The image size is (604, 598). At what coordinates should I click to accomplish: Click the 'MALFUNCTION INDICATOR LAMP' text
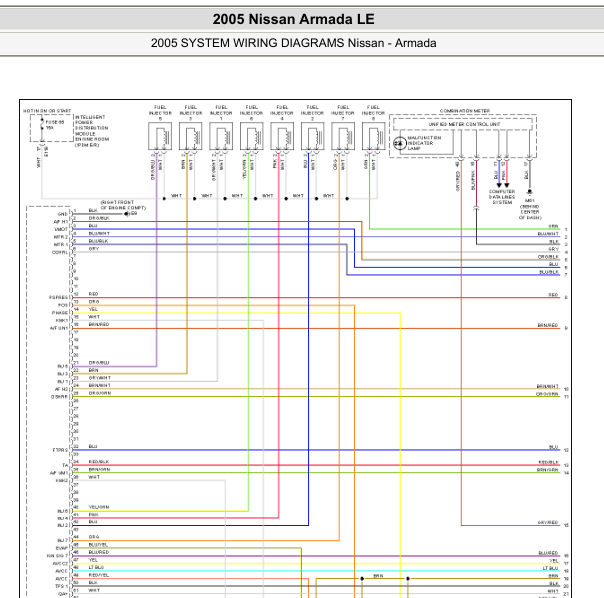(424, 143)
